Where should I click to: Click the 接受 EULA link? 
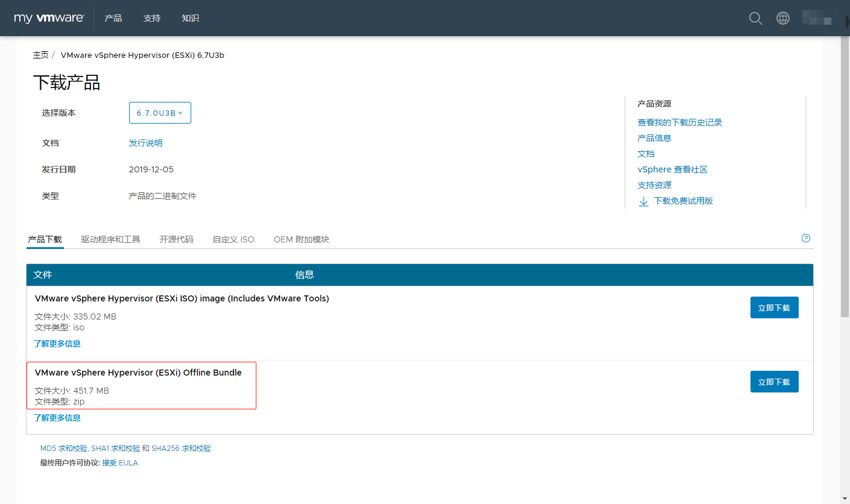coord(120,463)
